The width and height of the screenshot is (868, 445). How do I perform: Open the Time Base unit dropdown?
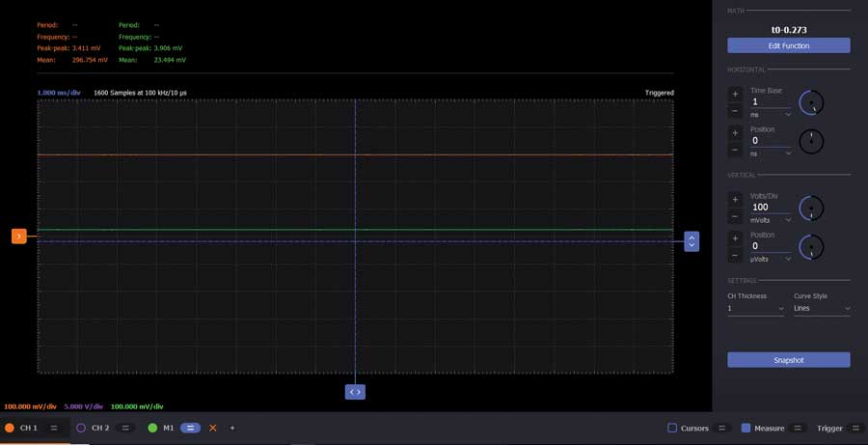tap(771, 114)
